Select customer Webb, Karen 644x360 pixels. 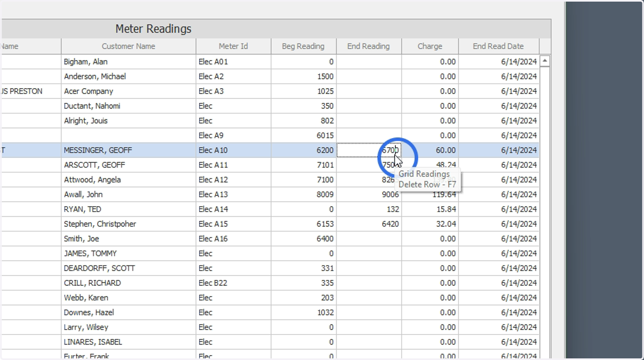86,298
